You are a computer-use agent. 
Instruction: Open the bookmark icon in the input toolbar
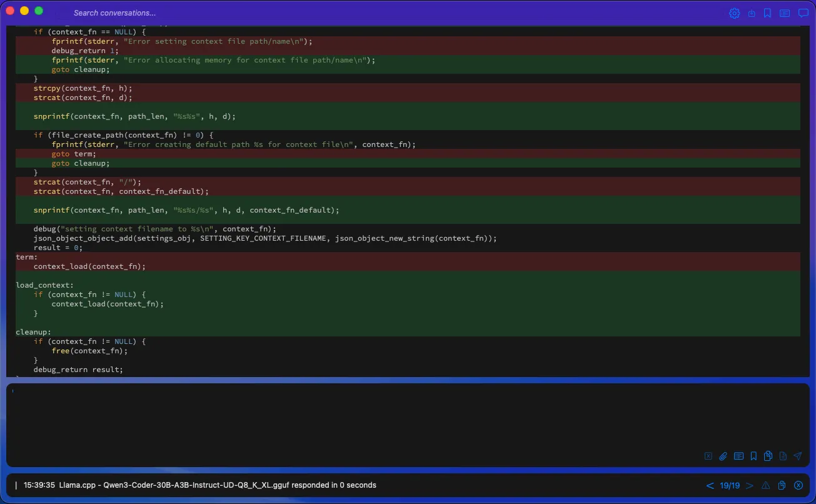coord(753,456)
